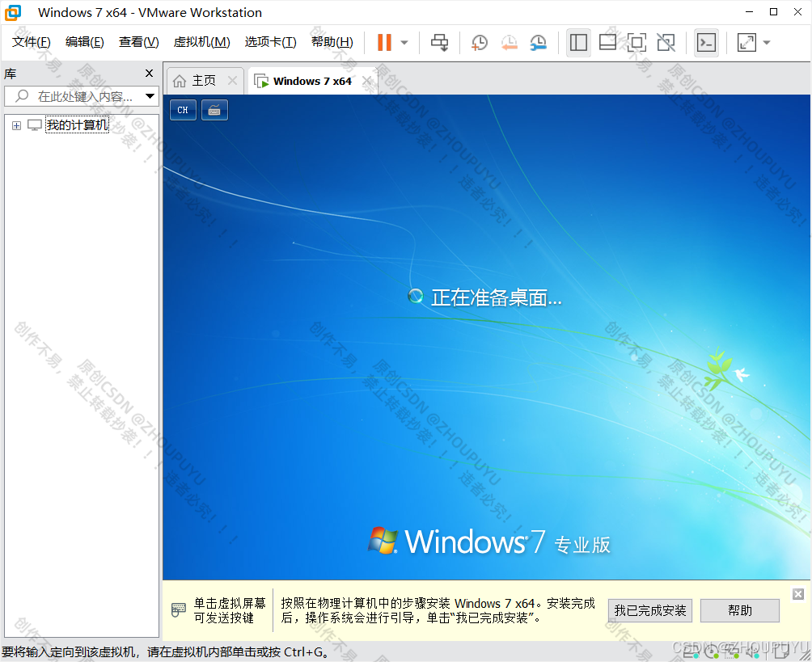Toggle the console view button
Image resolution: width=812 pixels, height=662 pixels.
point(706,43)
